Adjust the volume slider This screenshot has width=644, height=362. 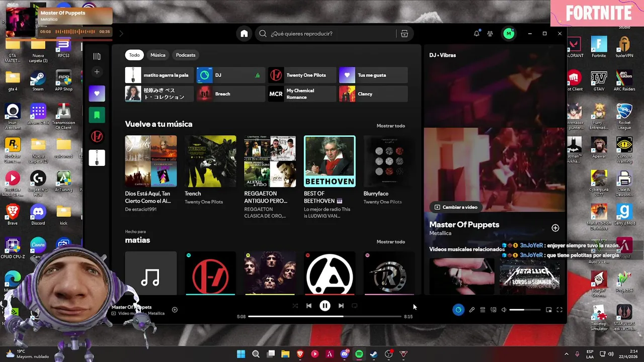pos(524,310)
